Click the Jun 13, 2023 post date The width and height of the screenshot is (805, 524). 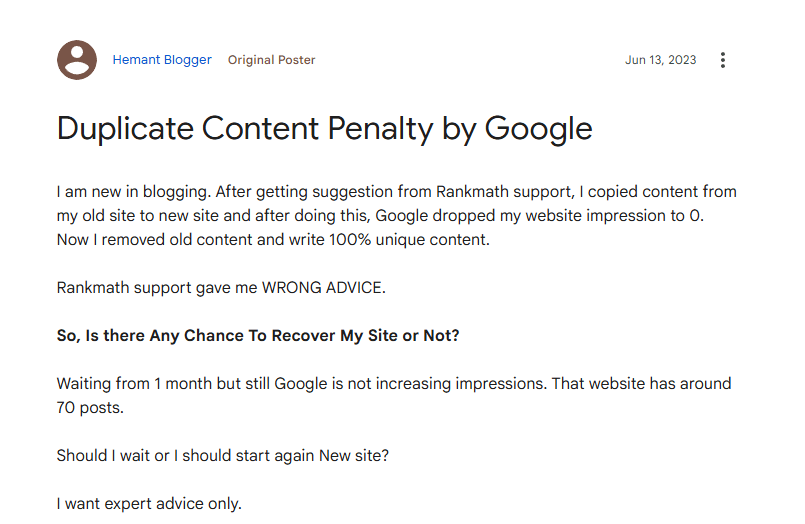(660, 60)
